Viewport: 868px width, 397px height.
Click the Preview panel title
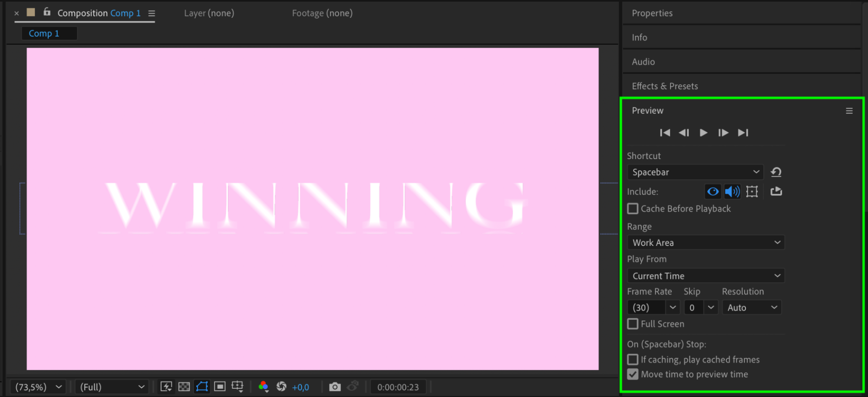pos(647,111)
